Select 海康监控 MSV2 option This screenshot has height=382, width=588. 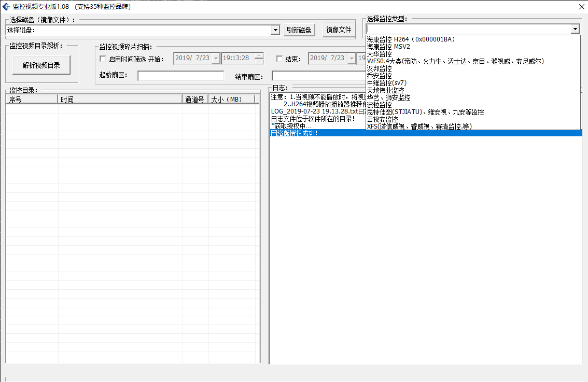click(x=473, y=47)
